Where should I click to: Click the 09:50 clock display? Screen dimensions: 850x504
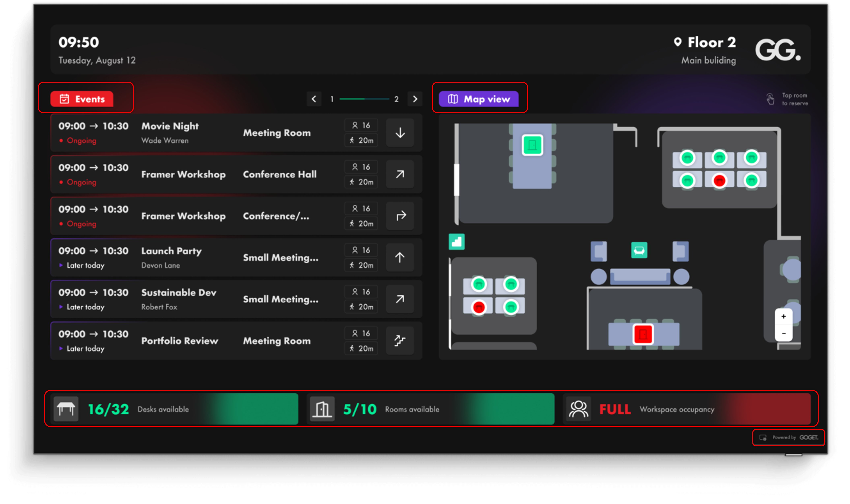[x=79, y=42]
